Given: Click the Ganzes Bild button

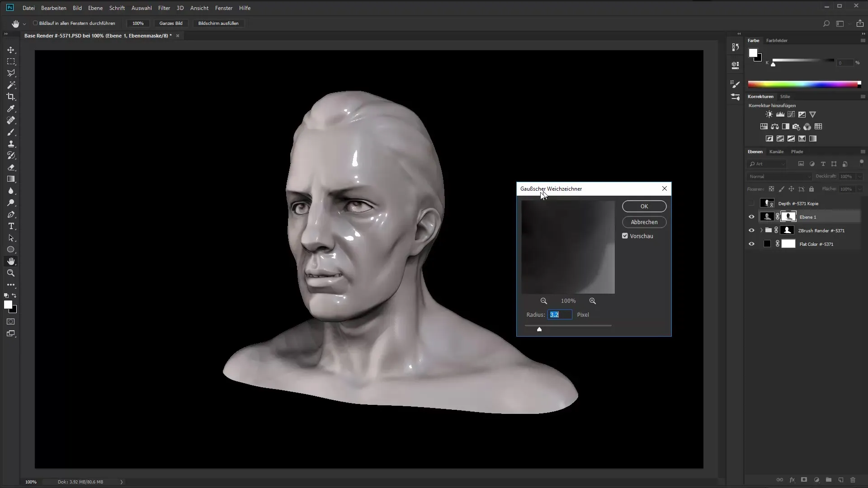Looking at the screenshot, I should tap(171, 23).
